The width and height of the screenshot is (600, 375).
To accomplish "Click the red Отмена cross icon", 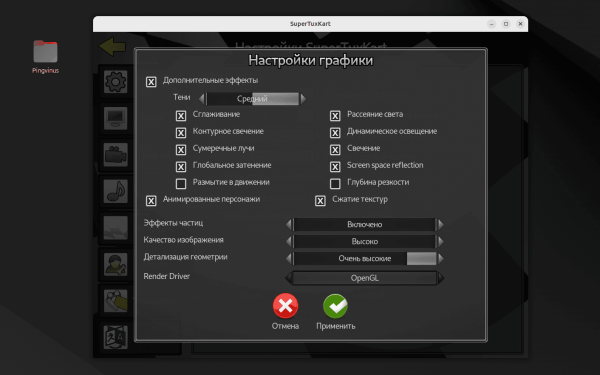I will (285, 306).
